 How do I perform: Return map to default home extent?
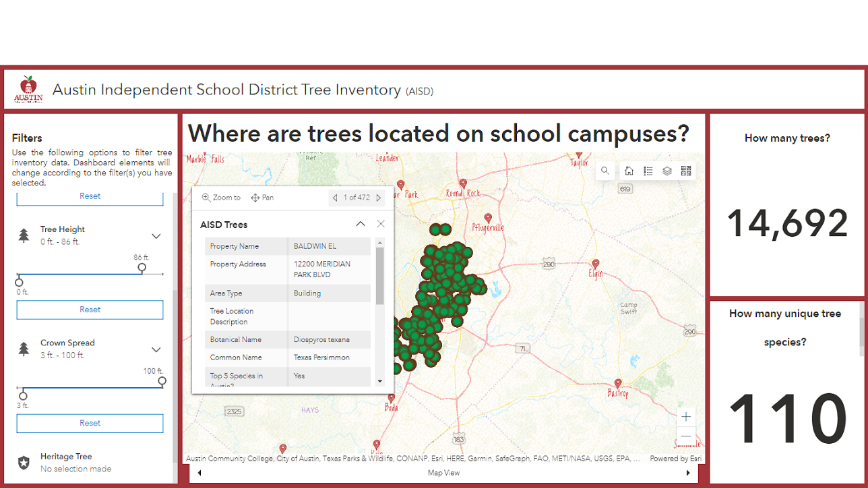coord(629,171)
